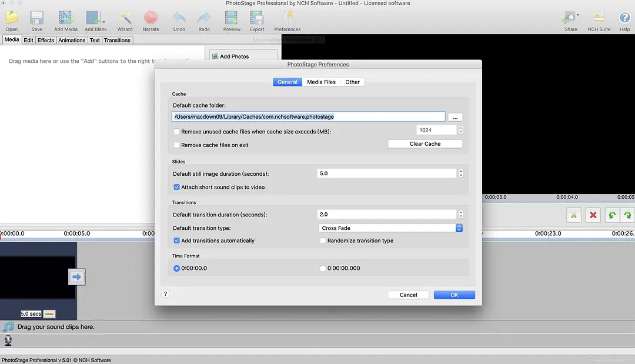
Task: Switch to the Media Files tab
Action: 321,82
